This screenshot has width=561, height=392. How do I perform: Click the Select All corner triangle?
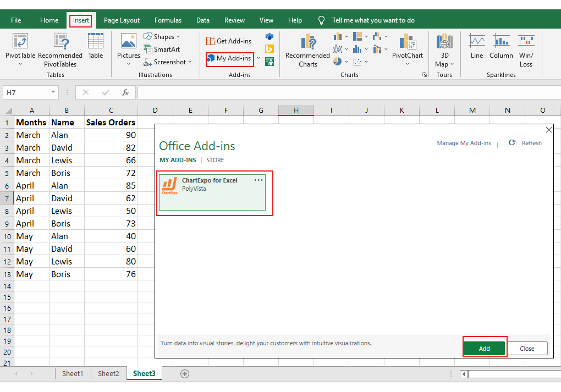click(x=9, y=111)
